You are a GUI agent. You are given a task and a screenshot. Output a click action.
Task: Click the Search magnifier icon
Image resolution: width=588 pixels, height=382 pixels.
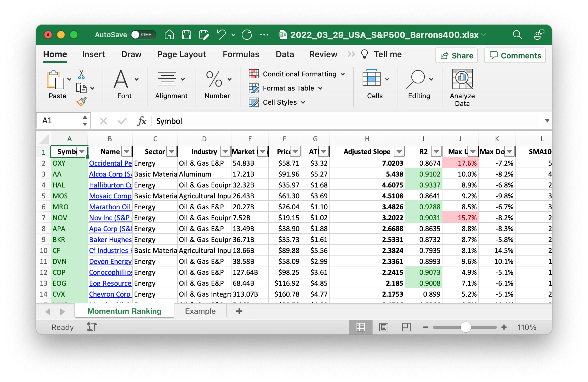point(517,35)
